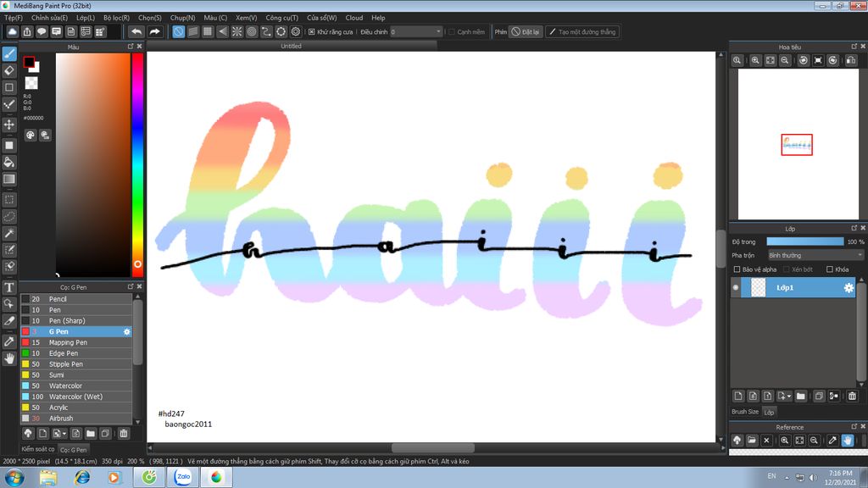Select the Lasso tool
This screenshot has width=868, height=488.
coord(9,216)
